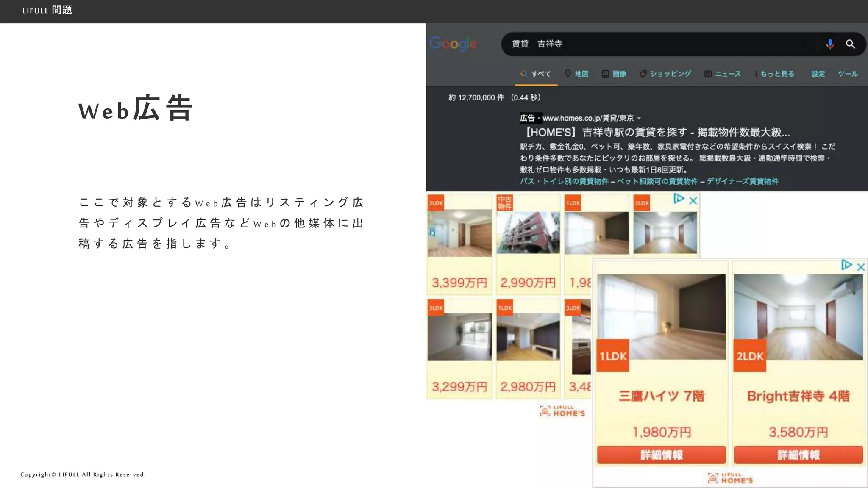This screenshot has height=488, width=868.
Task: Open the 画像 tab
Action: coord(614,74)
